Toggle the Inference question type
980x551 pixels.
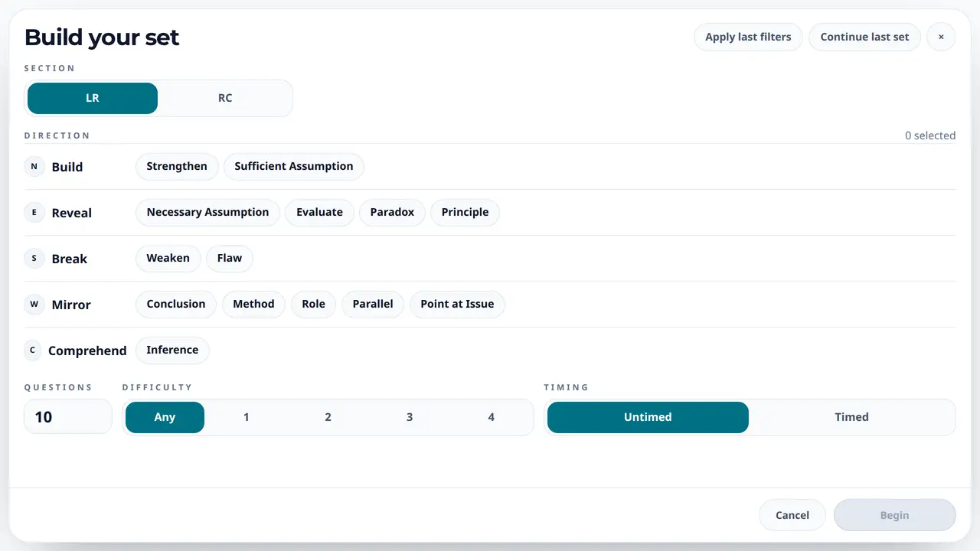172,350
